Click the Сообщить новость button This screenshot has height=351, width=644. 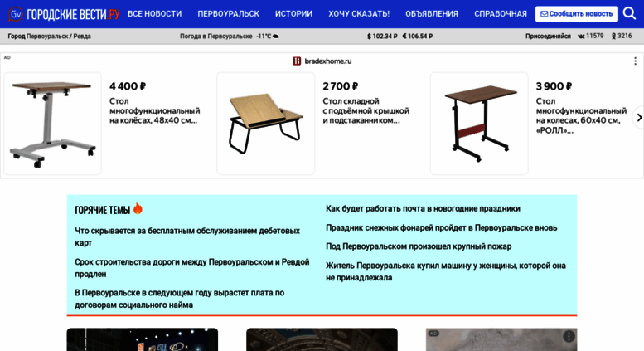click(577, 14)
